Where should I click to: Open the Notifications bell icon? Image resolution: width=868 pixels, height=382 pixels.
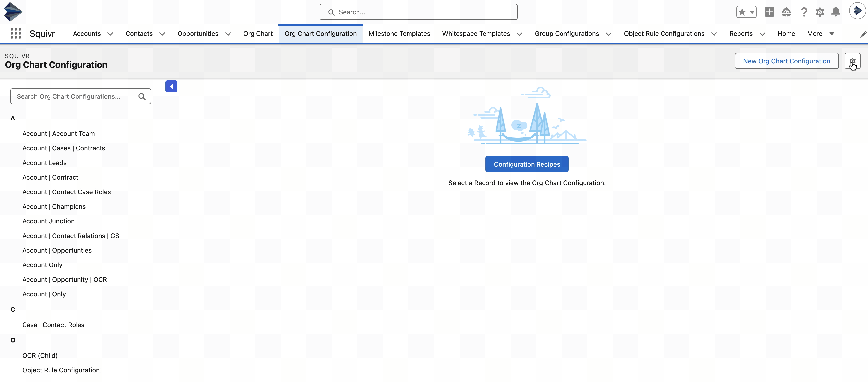click(x=836, y=12)
